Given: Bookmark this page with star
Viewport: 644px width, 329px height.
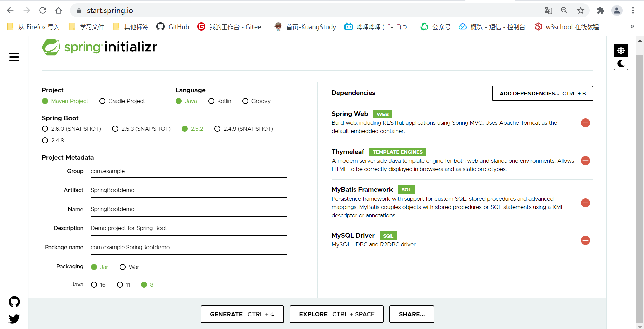Looking at the screenshot, I should pyautogui.click(x=581, y=10).
